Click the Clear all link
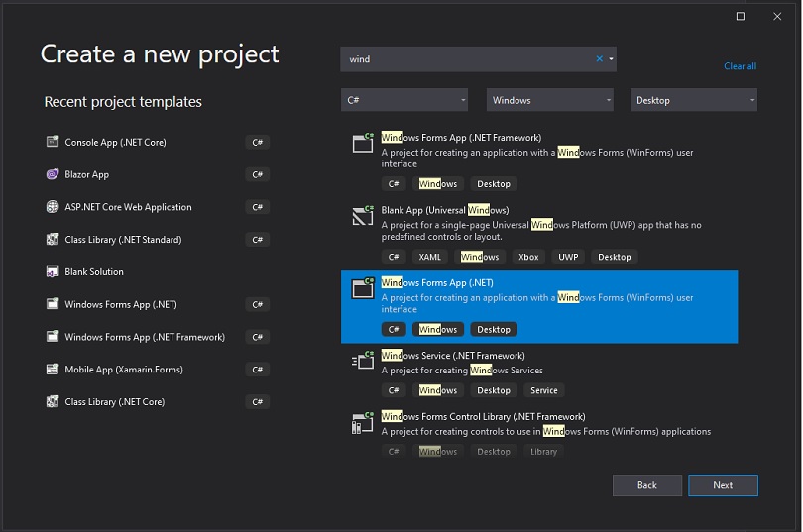The image size is (803, 532). tap(740, 66)
